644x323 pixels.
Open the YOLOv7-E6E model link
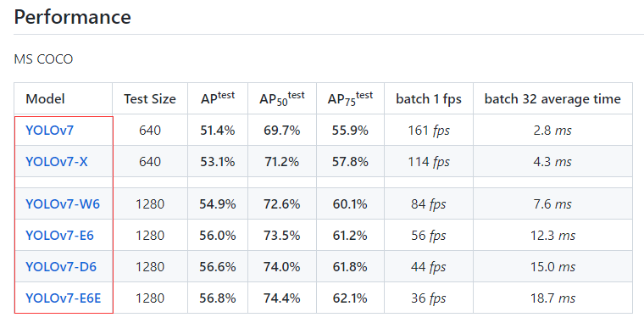(x=64, y=298)
